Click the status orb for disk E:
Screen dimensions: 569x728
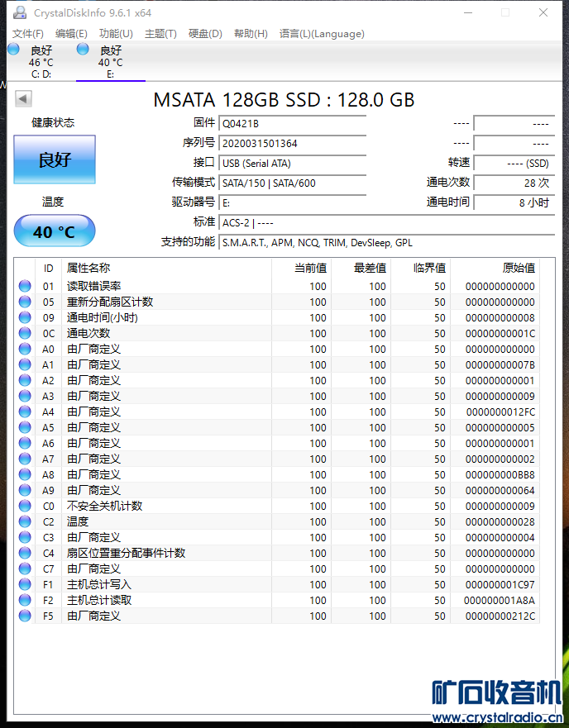click(83, 50)
